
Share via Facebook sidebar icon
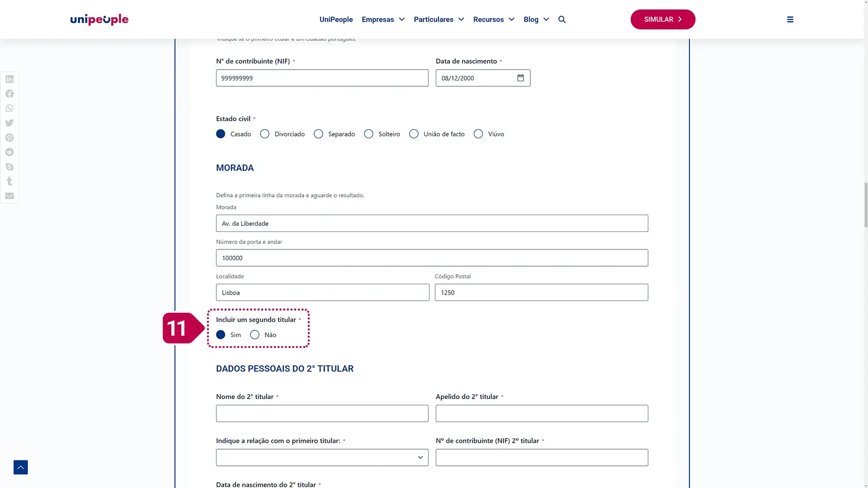[9, 94]
